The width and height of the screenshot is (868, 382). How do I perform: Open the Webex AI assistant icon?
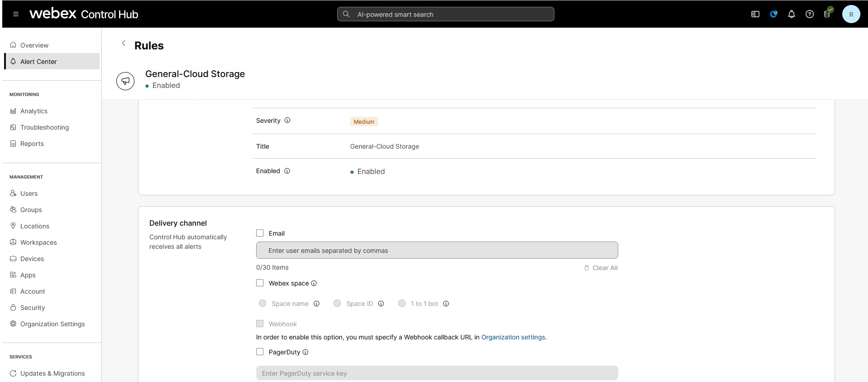pos(773,14)
